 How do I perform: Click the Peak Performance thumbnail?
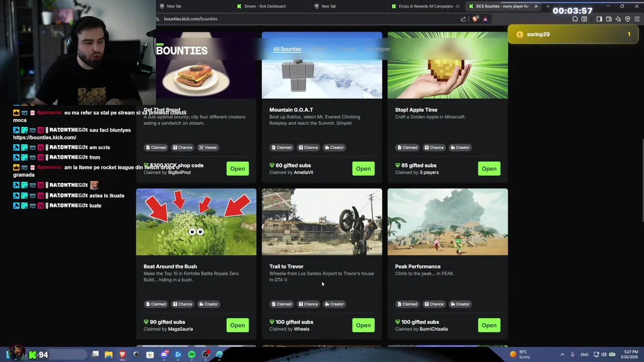click(448, 222)
